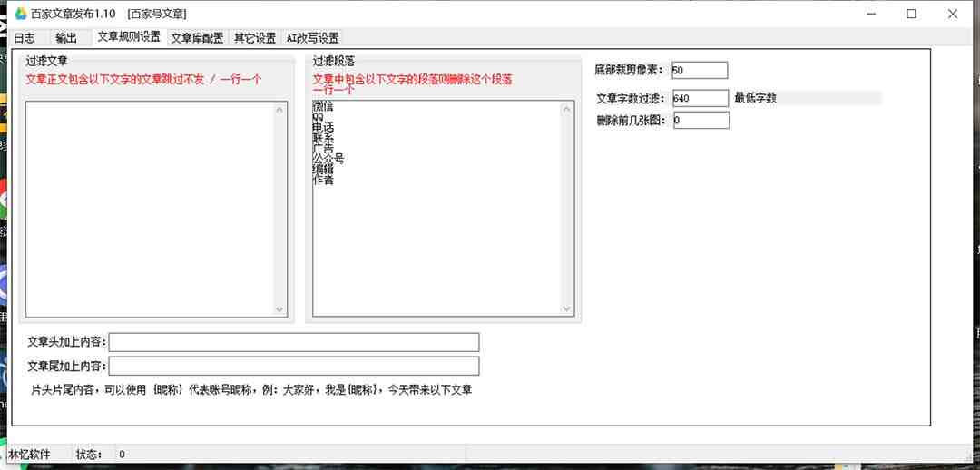The image size is (980, 470).
Task: Focus the 文章尾加上内容 text field
Action: (294, 366)
